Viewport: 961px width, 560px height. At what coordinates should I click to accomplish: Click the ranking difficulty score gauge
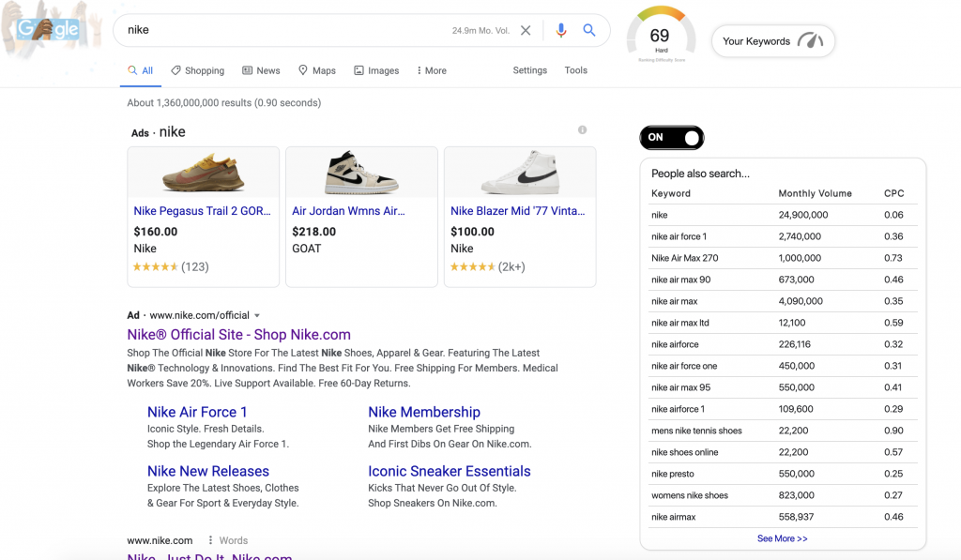[x=660, y=36]
